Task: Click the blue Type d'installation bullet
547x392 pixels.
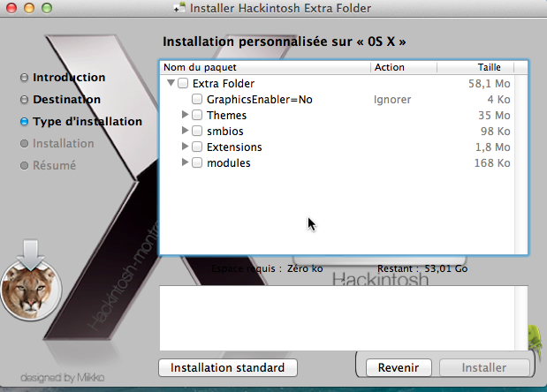Action: (x=24, y=122)
